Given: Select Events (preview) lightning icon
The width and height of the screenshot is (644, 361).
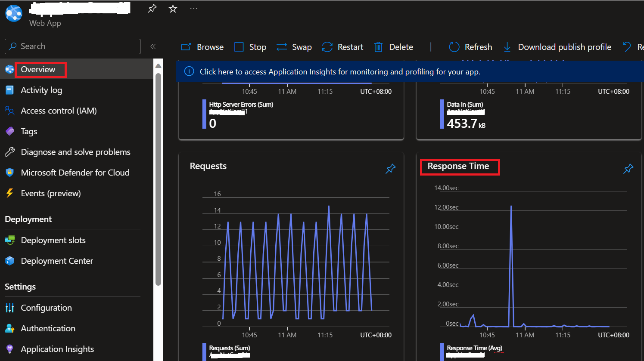Looking at the screenshot, I should tap(51, 193).
